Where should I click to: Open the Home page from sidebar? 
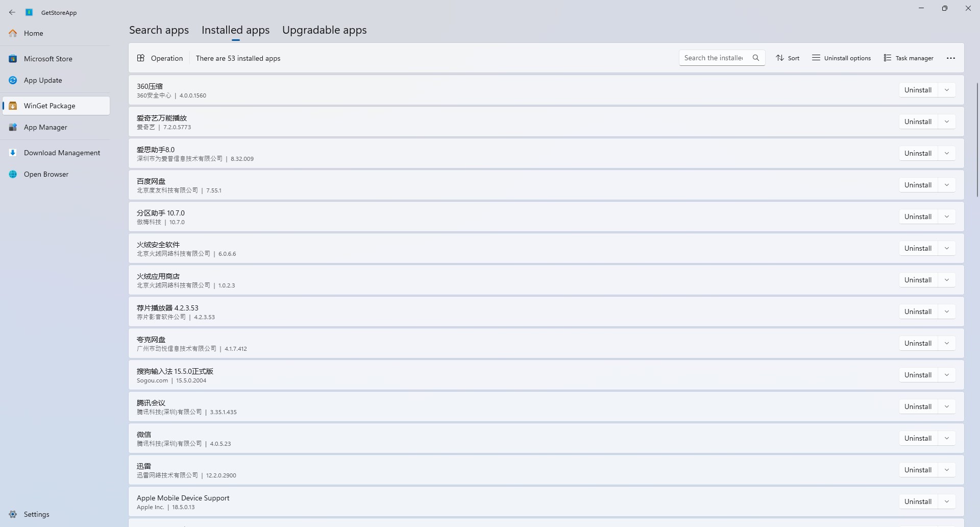click(x=56, y=33)
